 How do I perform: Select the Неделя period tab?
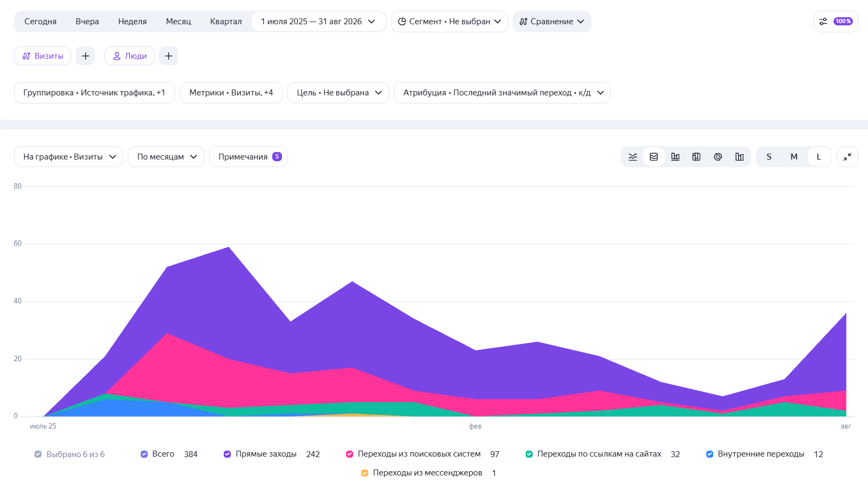point(133,22)
